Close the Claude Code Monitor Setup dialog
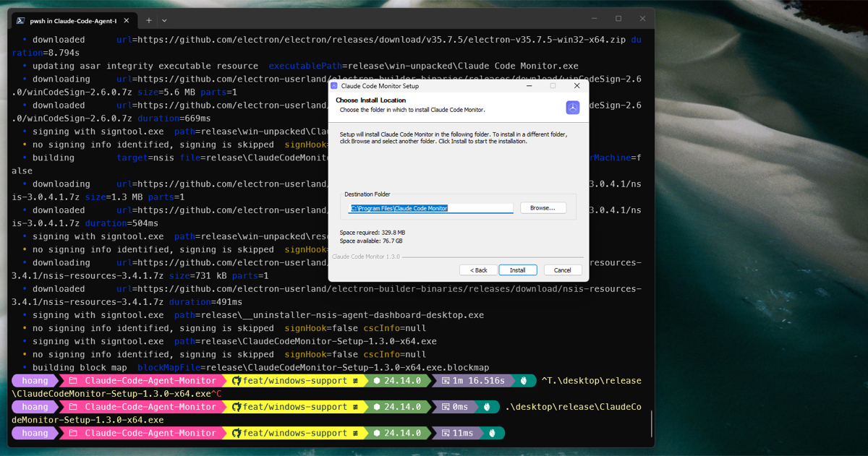868x456 pixels. point(576,85)
